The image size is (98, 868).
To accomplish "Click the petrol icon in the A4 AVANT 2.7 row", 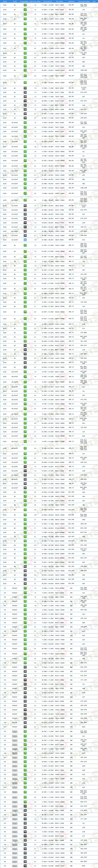I will 25,188.
